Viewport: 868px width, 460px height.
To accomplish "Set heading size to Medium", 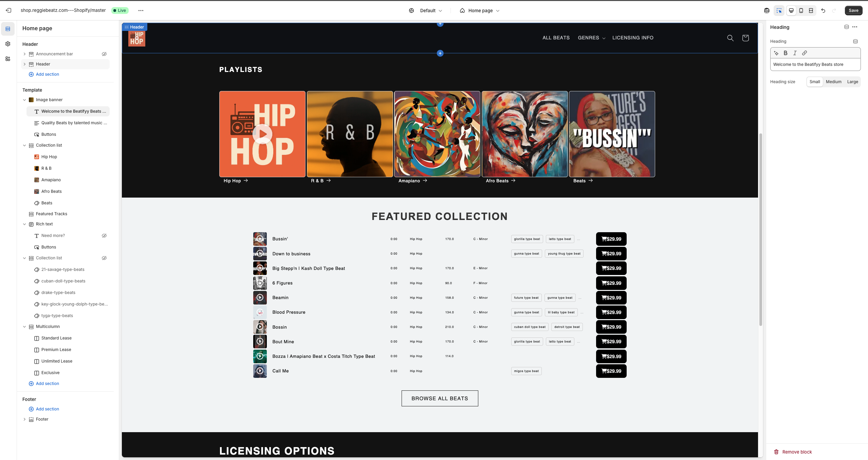I will [x=833, y=81].
